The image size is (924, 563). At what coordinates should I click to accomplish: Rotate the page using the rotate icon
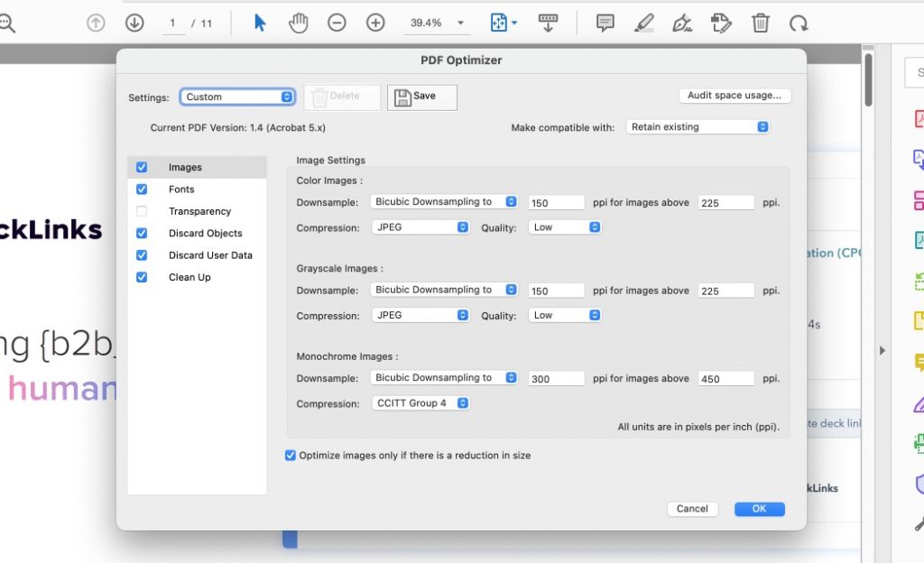pyautogui.click(x=799, y=23)
